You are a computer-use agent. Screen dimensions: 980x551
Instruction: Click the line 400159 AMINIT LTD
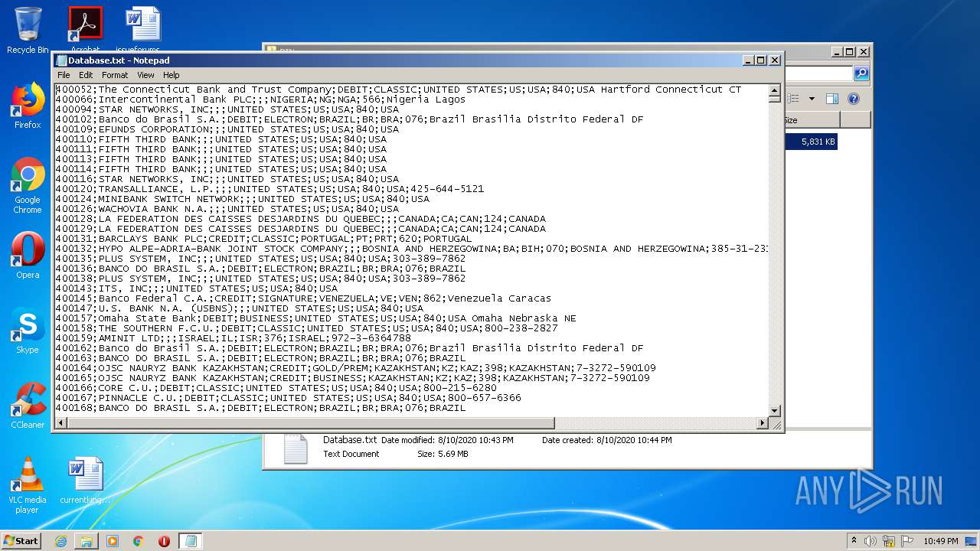point(233,338)
